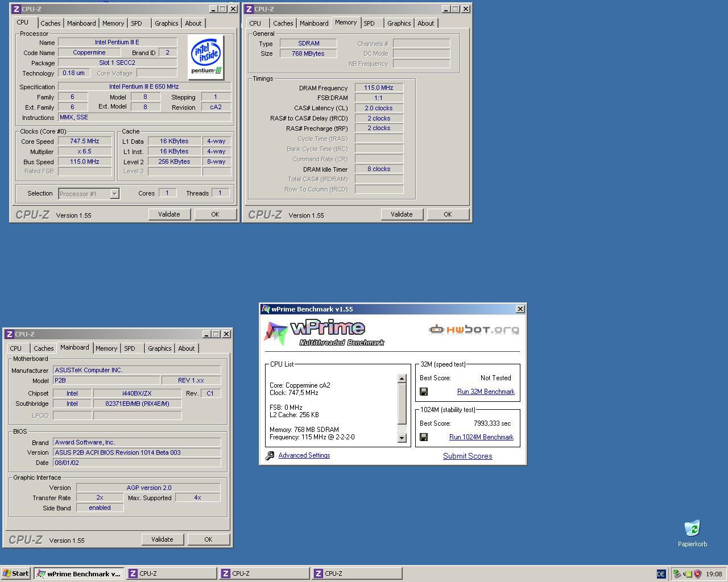728x582 pixels.
Task: Select wPrime Benchmark taskbar button
Action: point(78,573)
